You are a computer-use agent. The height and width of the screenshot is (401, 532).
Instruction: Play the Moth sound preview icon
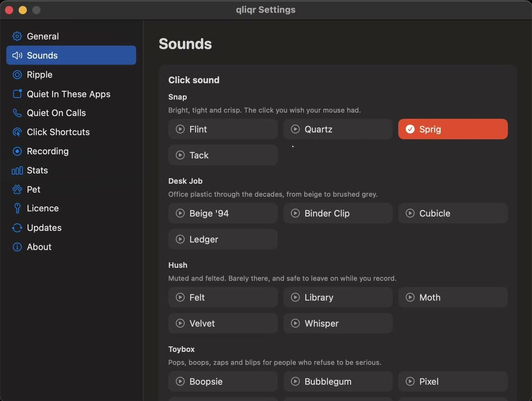pos(410,297)
